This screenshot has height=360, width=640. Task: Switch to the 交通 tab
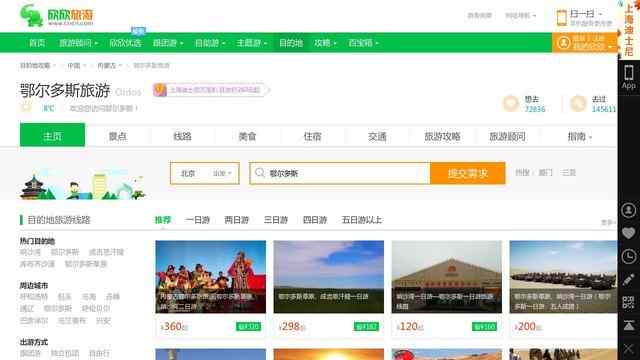(377, 136)
